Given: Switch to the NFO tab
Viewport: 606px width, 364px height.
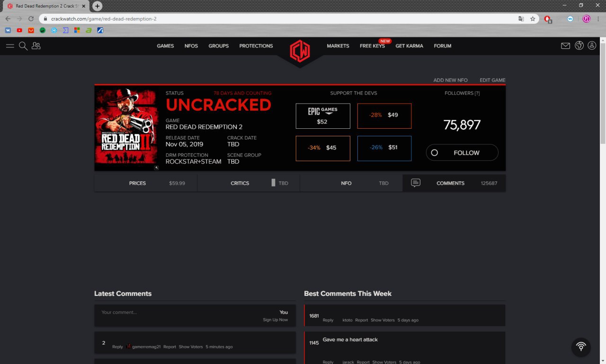Looking at the screenshot, I should click(351, 183).
